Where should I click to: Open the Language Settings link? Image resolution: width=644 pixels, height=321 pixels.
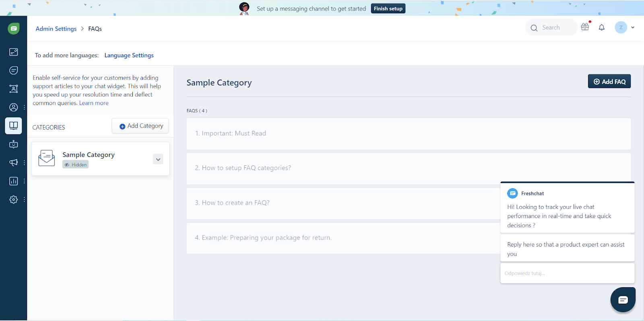tap(129, 56)
